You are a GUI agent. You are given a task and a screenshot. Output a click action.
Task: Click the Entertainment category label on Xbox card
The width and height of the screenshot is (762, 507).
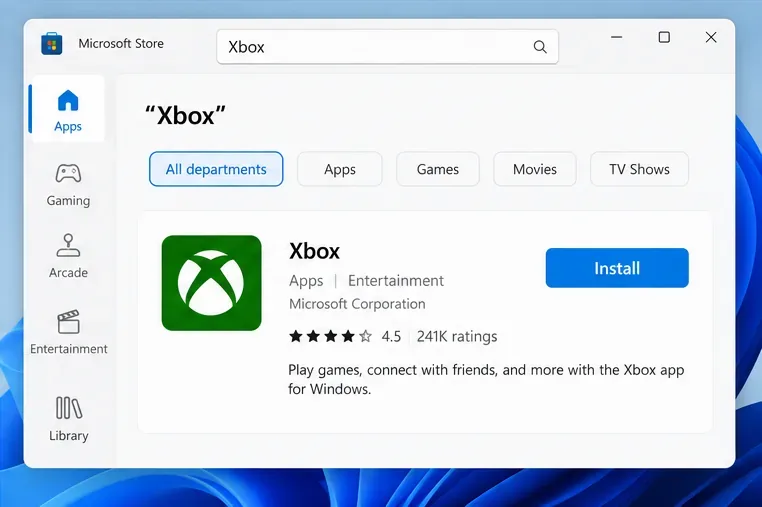click(x=396, y=280)
